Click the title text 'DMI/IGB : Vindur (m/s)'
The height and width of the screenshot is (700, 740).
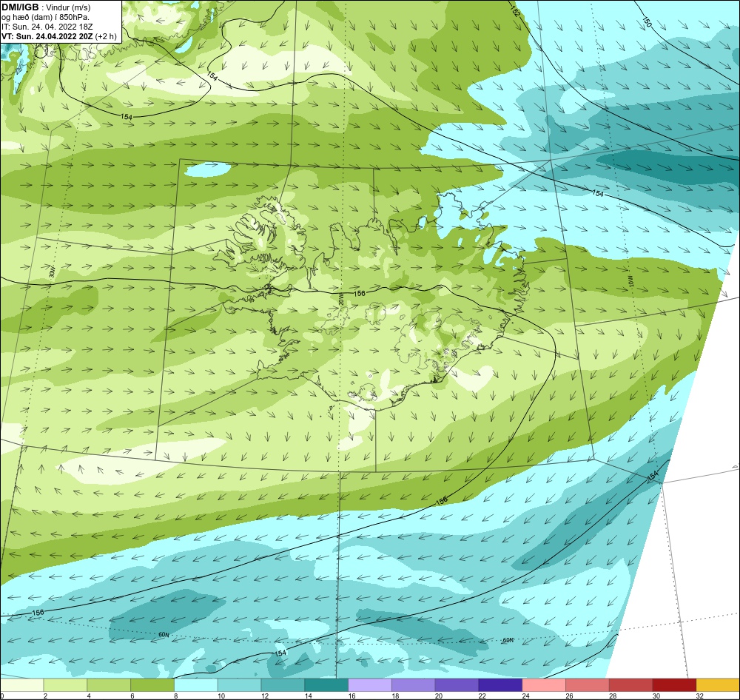(x=46, y=7)
